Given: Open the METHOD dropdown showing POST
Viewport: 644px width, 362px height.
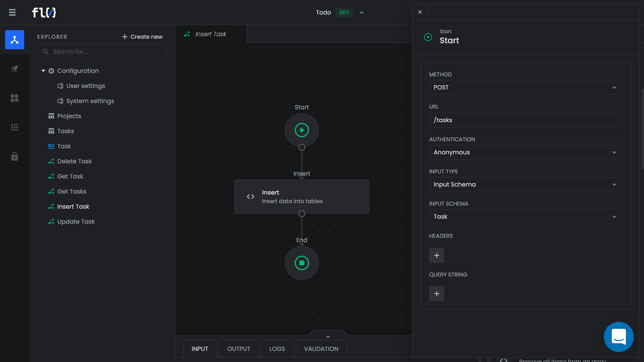Looking at the screenshot, I should 526,87.
